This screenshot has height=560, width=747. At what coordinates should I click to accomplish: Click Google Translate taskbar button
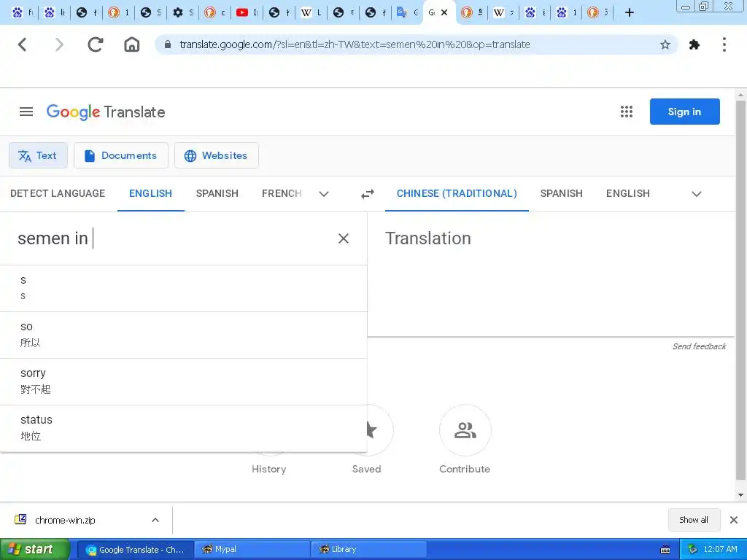click(x=136, y=550)
